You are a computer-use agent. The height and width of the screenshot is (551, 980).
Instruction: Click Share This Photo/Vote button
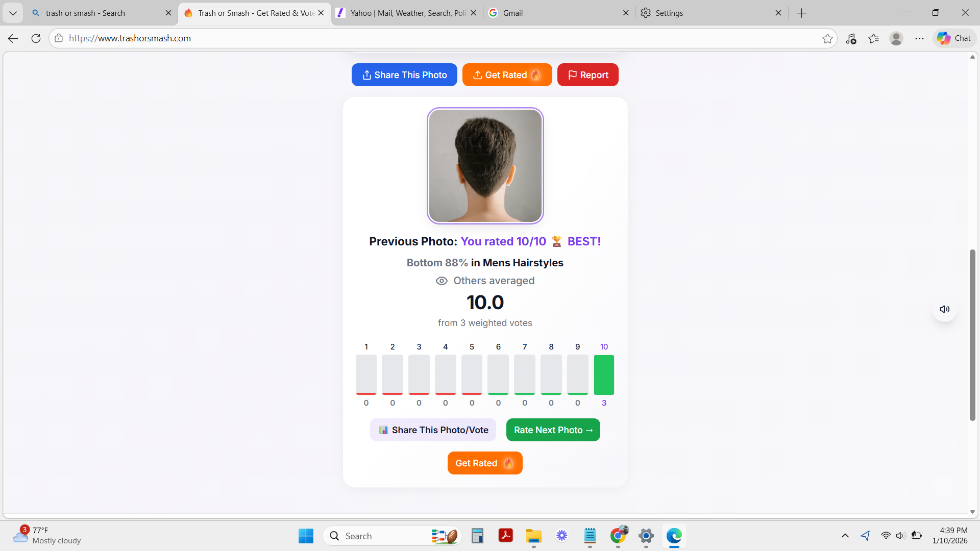point(433,430)
